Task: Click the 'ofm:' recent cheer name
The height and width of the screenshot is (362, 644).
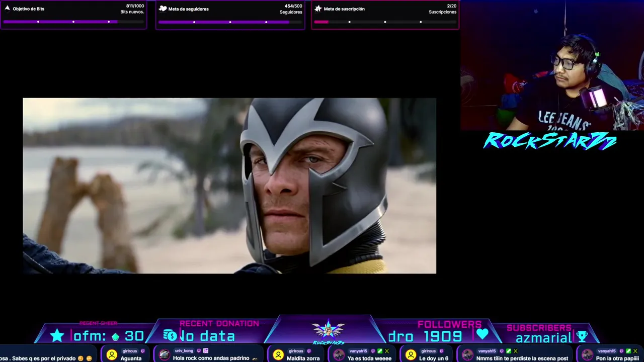Action: [90, 336]
